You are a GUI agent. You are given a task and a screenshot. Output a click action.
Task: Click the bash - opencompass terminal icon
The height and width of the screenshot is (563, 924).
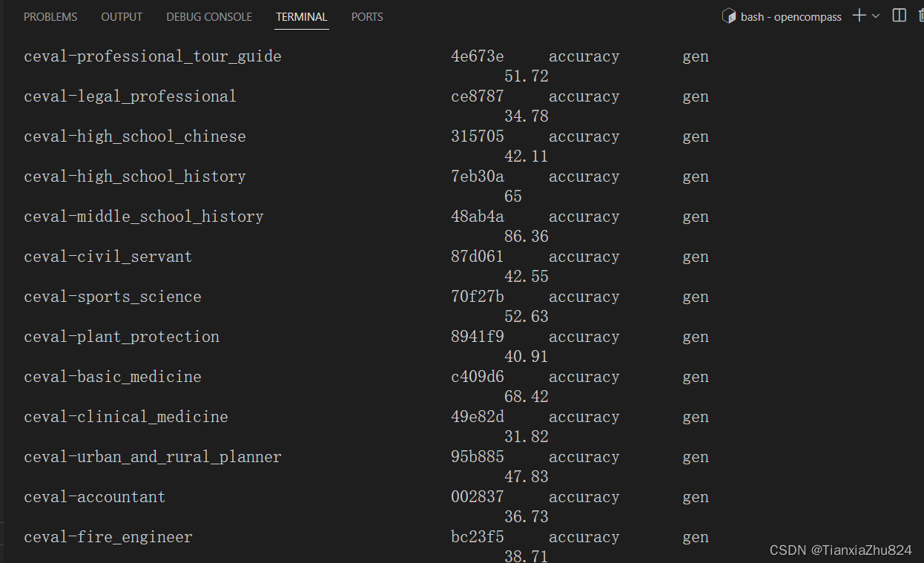728,16
